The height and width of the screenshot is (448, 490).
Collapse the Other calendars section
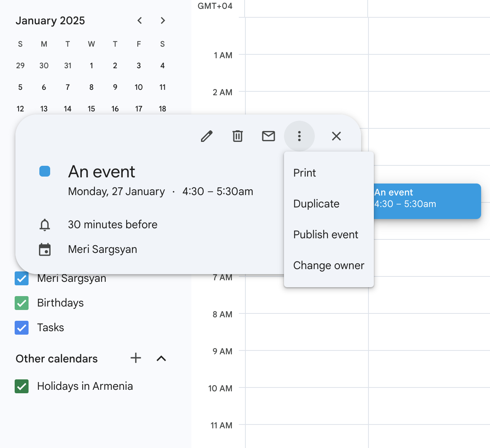point(161,359)
